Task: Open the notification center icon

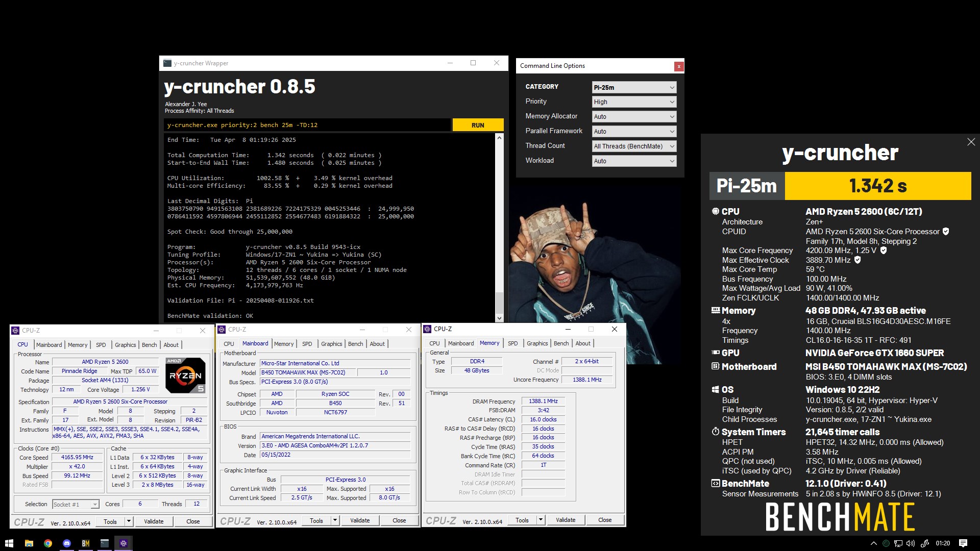Action: click(x=963, y=543)
